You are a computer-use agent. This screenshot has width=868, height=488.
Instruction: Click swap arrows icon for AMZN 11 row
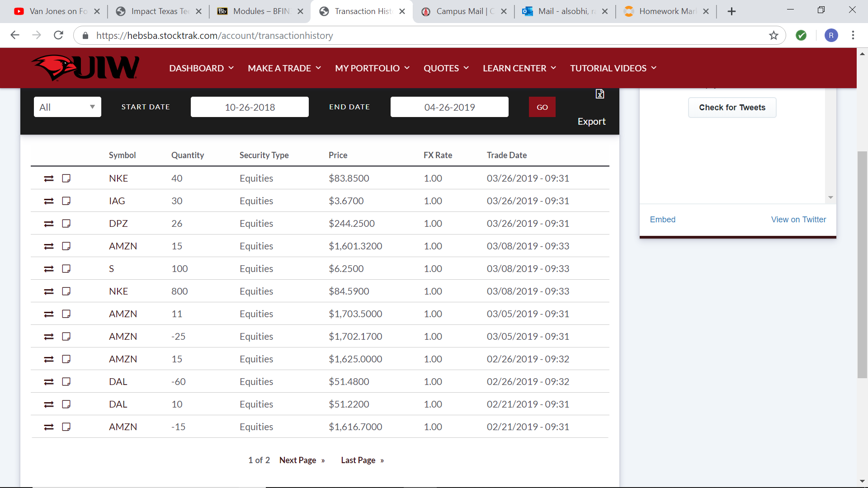pos(49,314)
